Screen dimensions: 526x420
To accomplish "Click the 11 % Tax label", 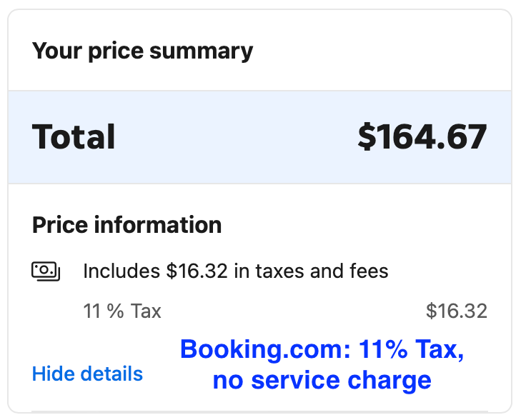I will coord(122,311).
